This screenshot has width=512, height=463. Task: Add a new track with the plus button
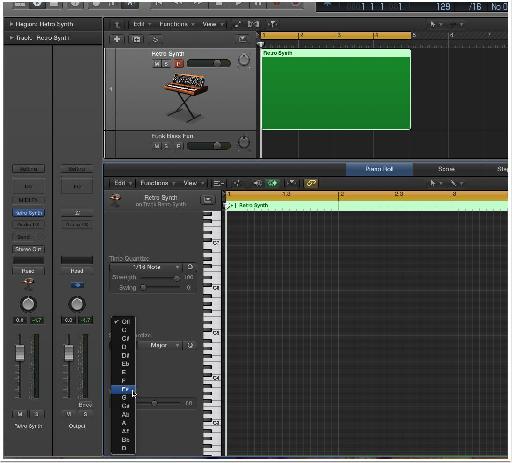(x=117, y=39)
